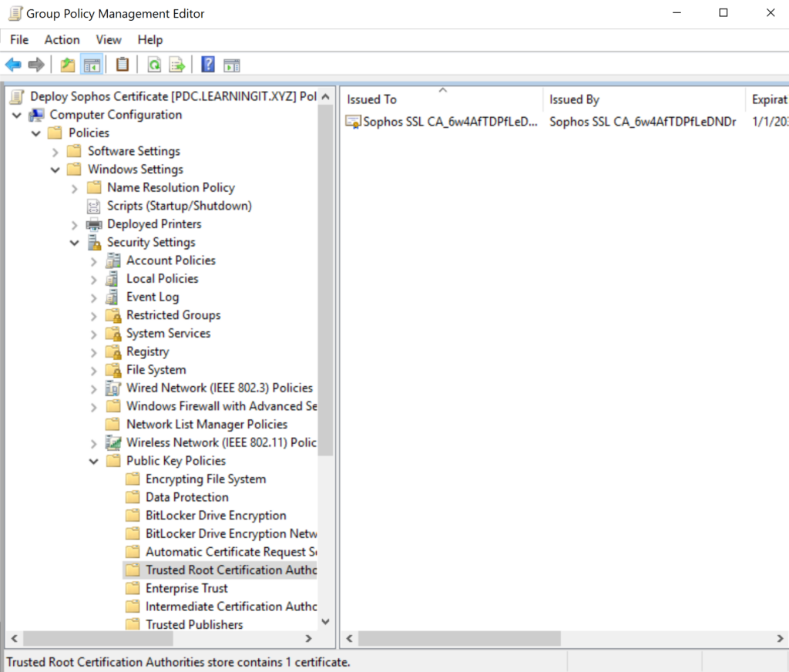The width and height of the screenshot is (789, 672).
Task: Expand the Name Resolution Policy node
Action: tap(75, 188)
